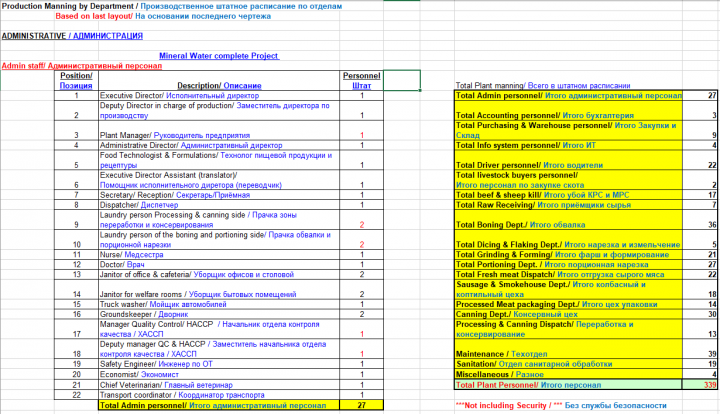Select the '***Not including Security' note
This screenshot has height=414, width=720.
click(561, 405)
